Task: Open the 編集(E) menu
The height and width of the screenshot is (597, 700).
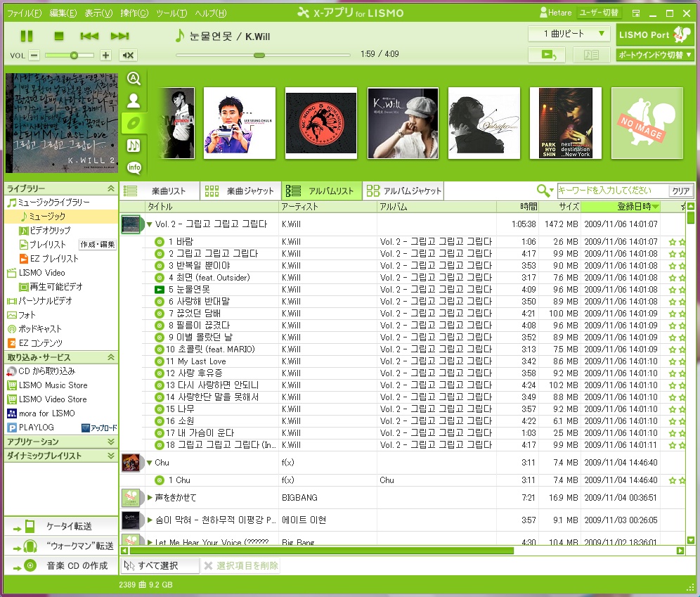Action: [63, 13]
